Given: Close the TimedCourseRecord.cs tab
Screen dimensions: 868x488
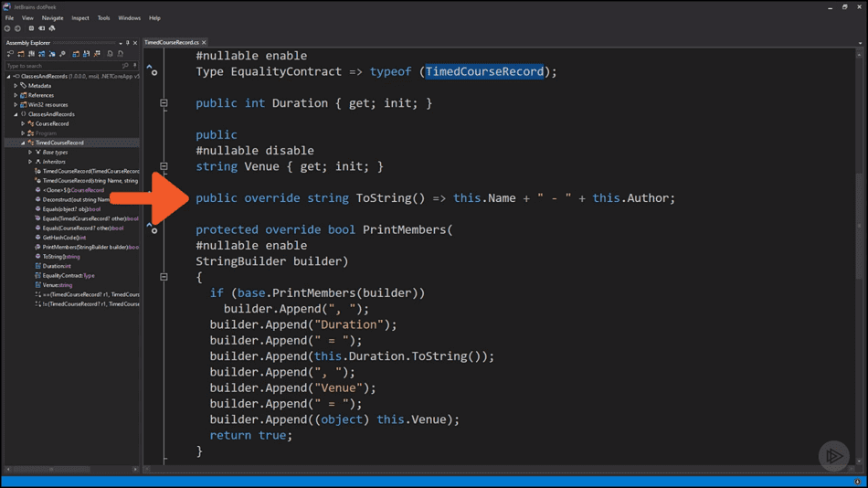Looking at the screenshot, I should point(204,42).
